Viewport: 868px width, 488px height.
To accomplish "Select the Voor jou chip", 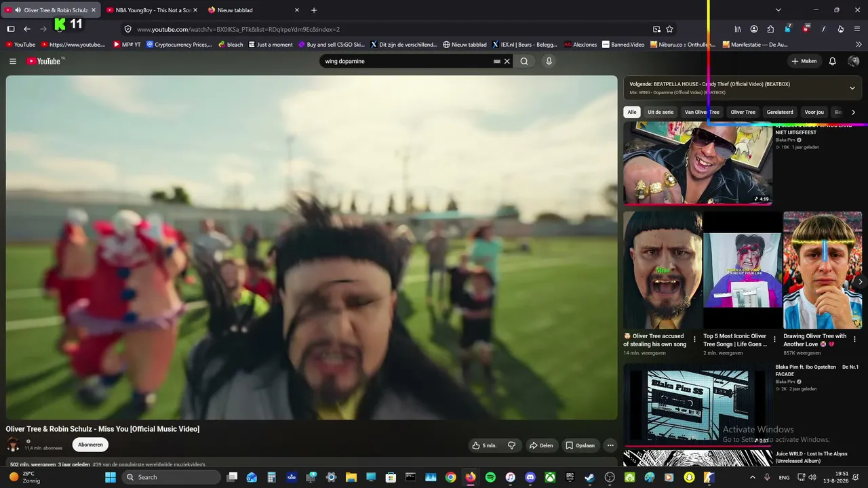I will tap(814, 112).
